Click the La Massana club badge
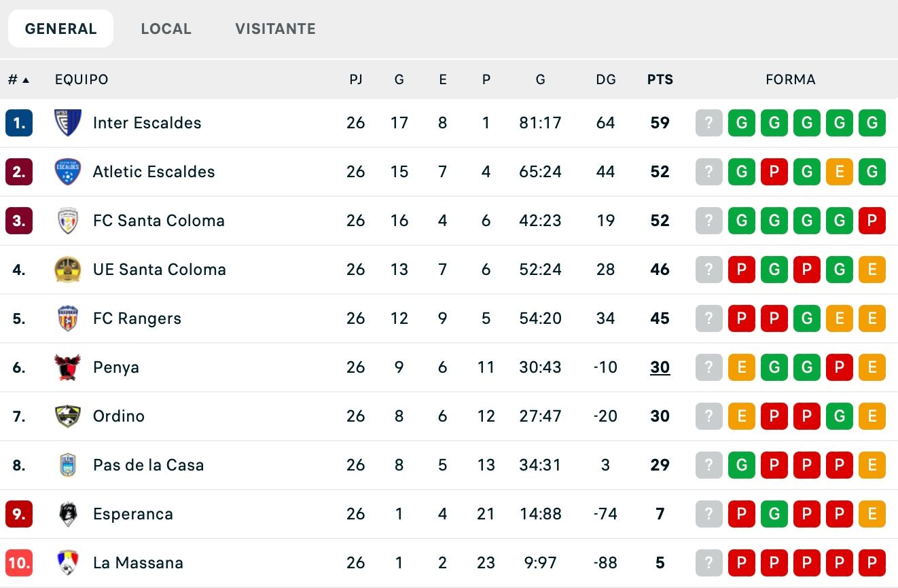This screenshot has width=898, height=588. 67,563
